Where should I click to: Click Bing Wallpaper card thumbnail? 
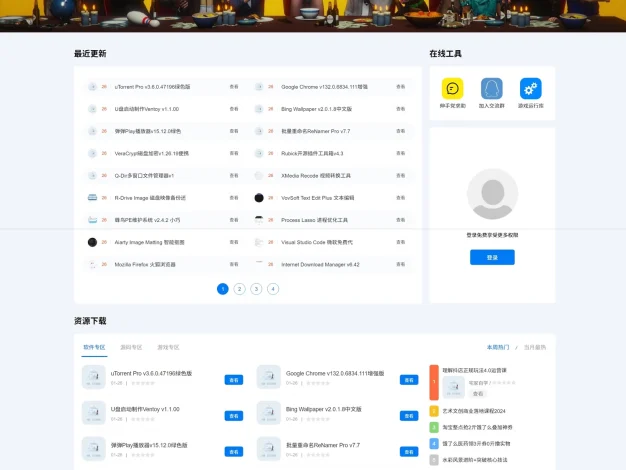tap(269, 413)
